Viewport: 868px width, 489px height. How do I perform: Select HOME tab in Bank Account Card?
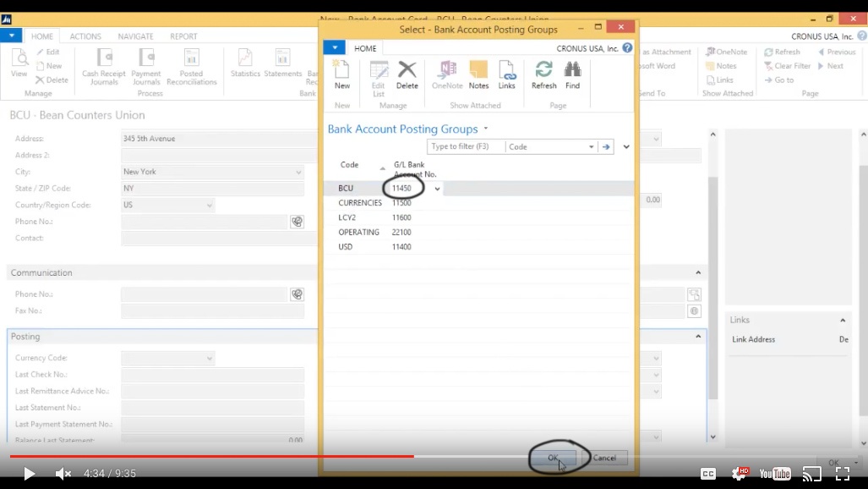[x=42, y=36]
